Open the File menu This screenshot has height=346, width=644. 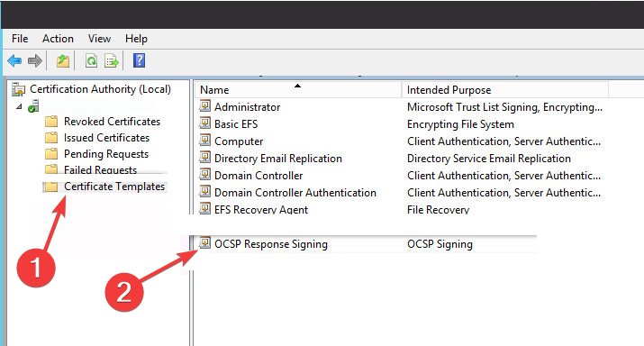click(x=20, y=39)
